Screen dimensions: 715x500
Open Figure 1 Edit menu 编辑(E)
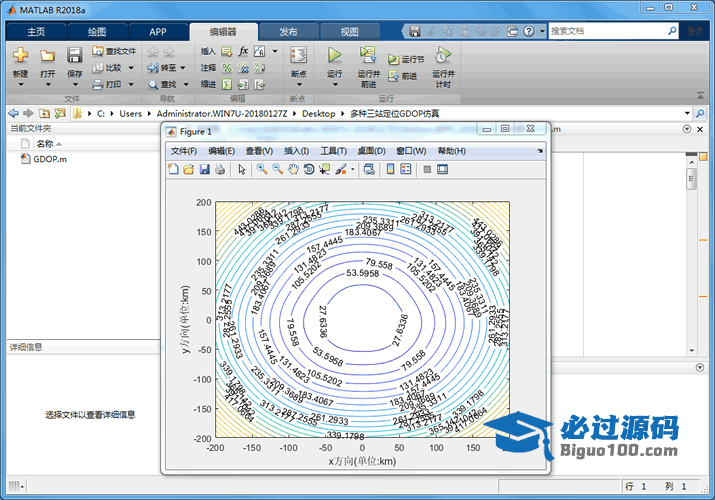(222, 151)
